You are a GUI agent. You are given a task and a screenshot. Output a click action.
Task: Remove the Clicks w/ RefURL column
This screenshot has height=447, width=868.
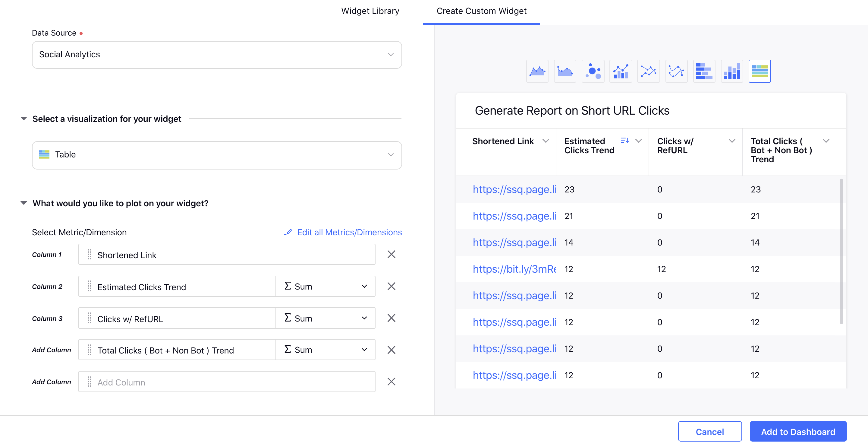tap(391, 318)
